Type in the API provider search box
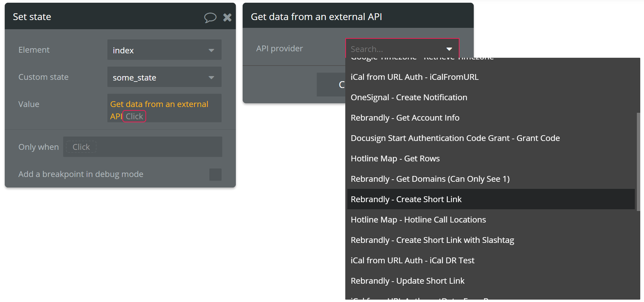This screenshot has height=302, width=644. pos(394,49)
